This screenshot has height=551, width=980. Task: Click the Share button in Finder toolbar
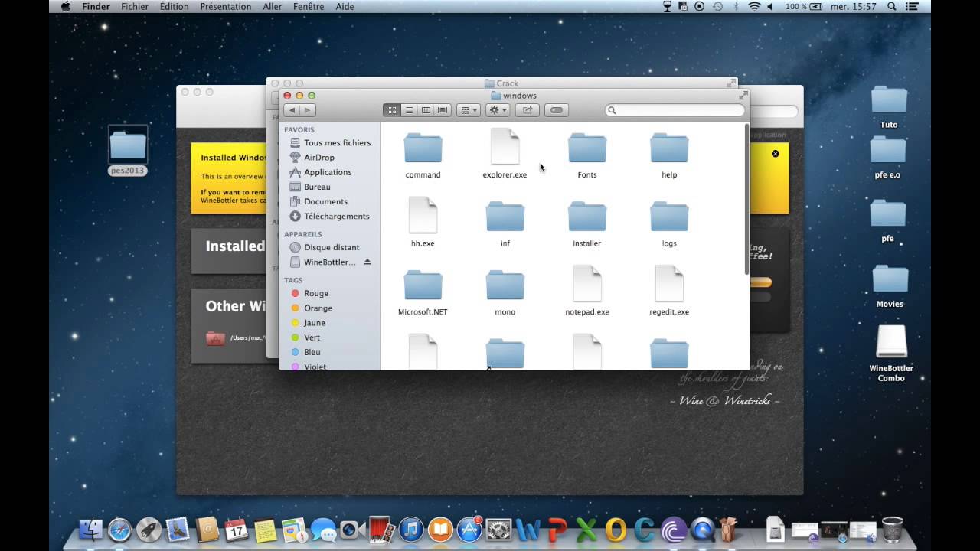pos(527,110)
